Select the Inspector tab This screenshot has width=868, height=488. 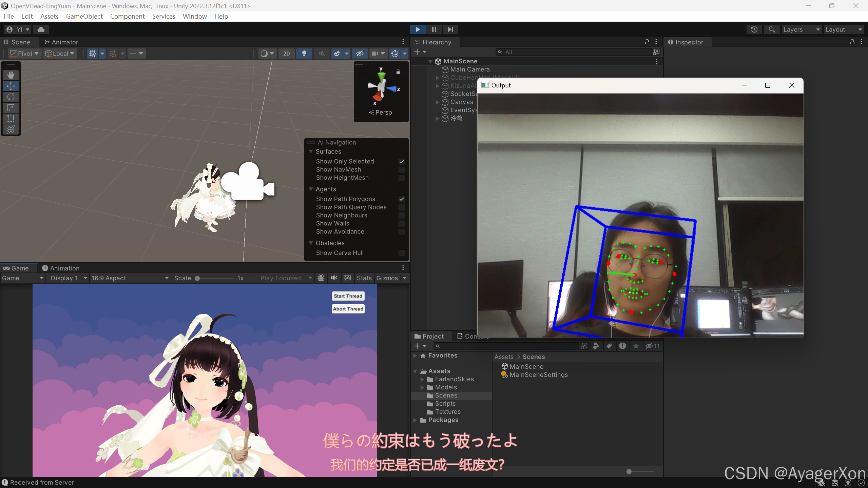pos(686,42)
